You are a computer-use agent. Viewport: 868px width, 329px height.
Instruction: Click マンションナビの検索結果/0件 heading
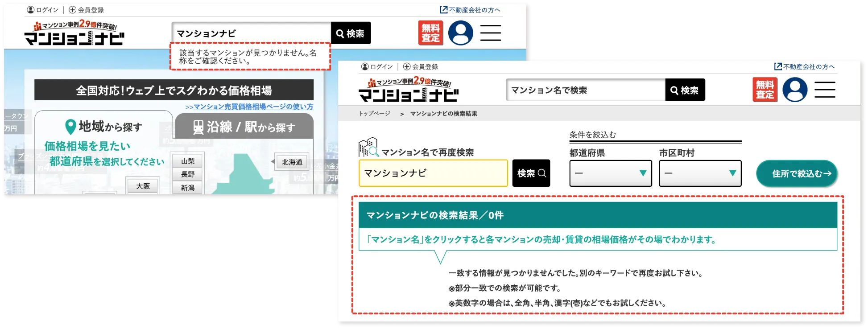pyautogui.click(x=435, y=215)
